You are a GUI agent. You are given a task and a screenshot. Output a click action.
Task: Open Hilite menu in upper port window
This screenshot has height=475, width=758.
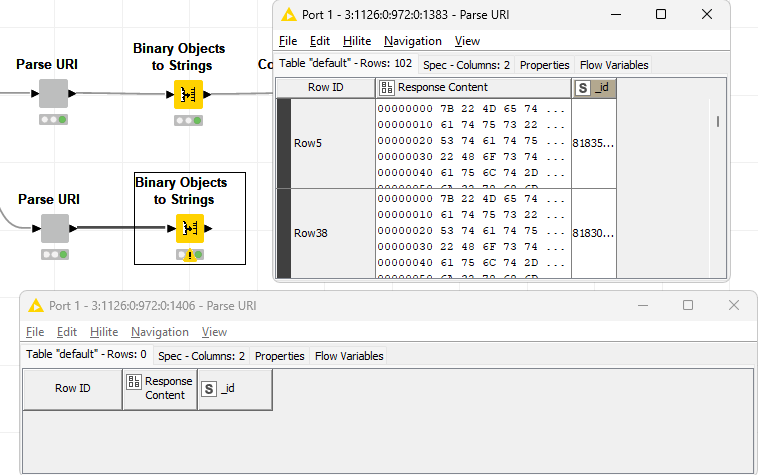(x=357, y=41)
